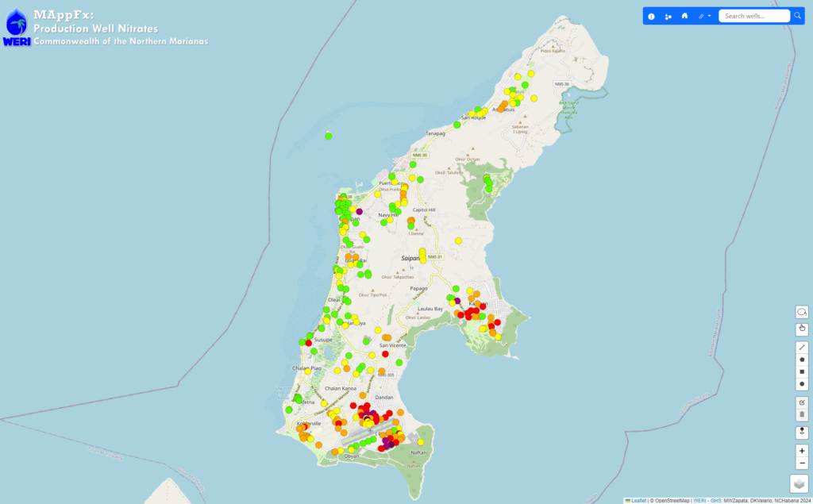Image resolution: width=813 pixels, height=504 pixels.
Task: Click the location marker pin button
Action: pyautogui.click(x=801, y=433)
